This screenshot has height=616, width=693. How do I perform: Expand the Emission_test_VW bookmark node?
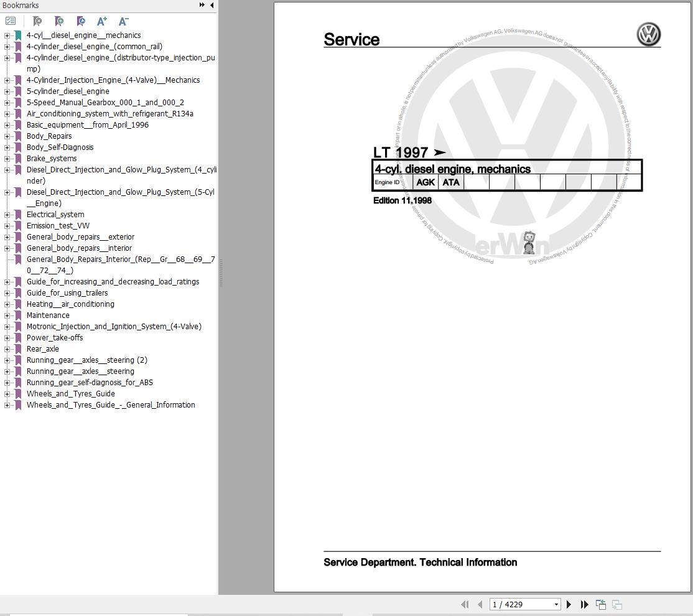[7, 226]
